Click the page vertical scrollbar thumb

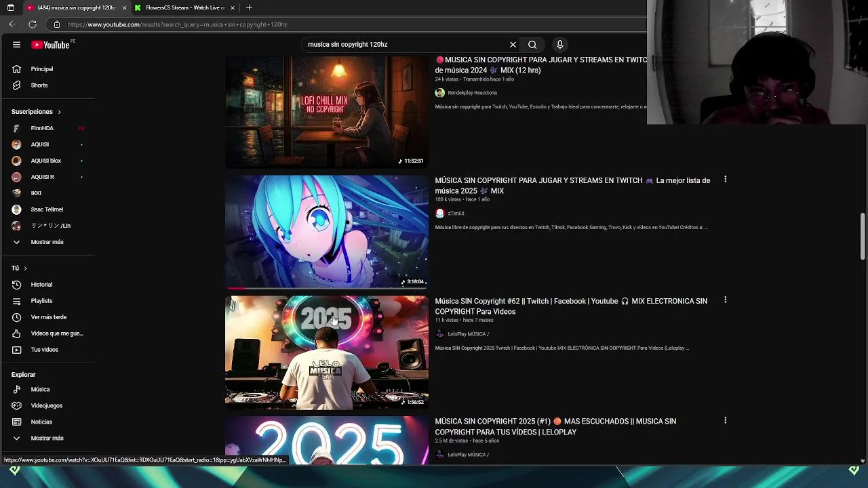click(x=863, y=235)
